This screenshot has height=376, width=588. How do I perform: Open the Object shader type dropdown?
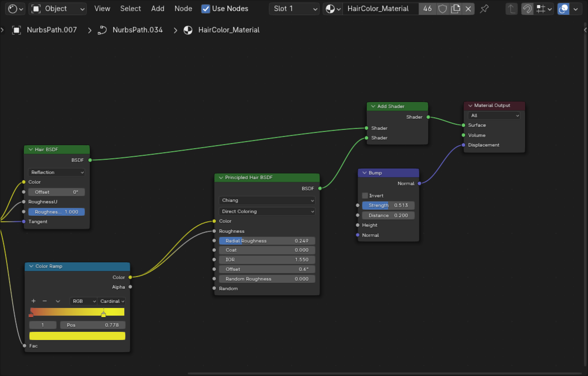(57, 9)
